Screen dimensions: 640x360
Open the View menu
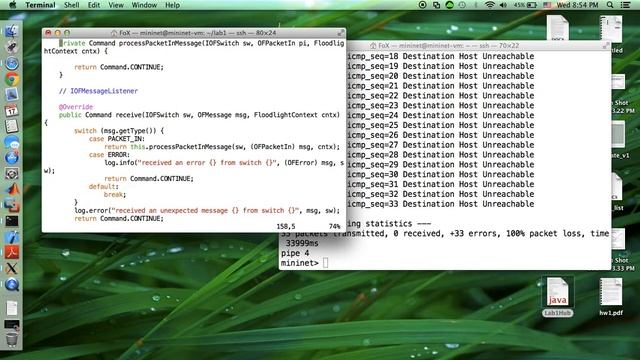pyautogui.click(x=116, y=5)
